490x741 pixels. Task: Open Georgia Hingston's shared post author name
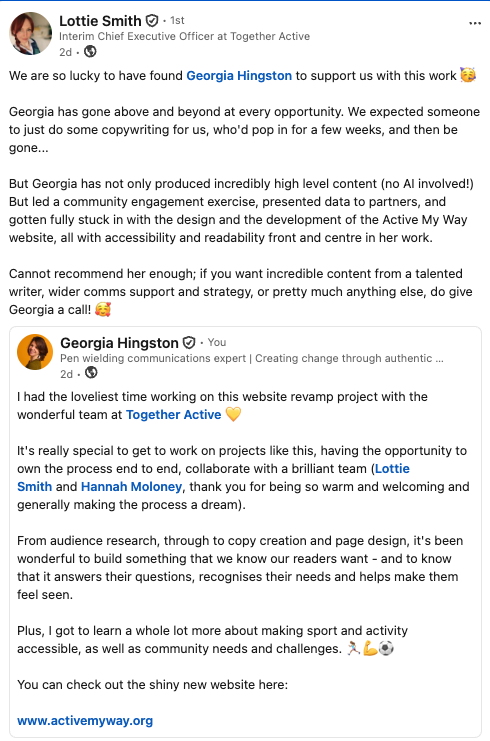120,343
